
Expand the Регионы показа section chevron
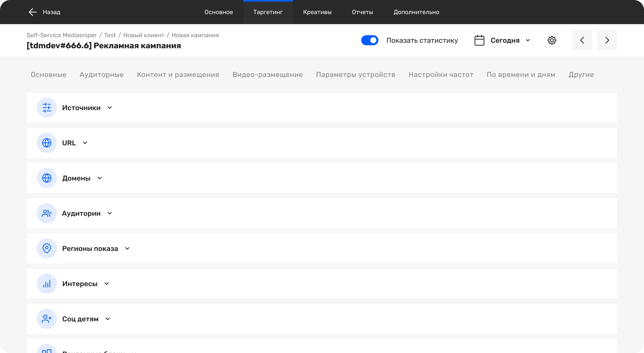point(127,249)
